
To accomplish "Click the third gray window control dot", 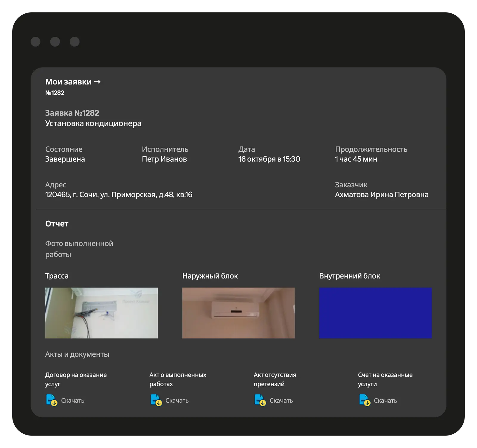I will (x=75, y=42).
